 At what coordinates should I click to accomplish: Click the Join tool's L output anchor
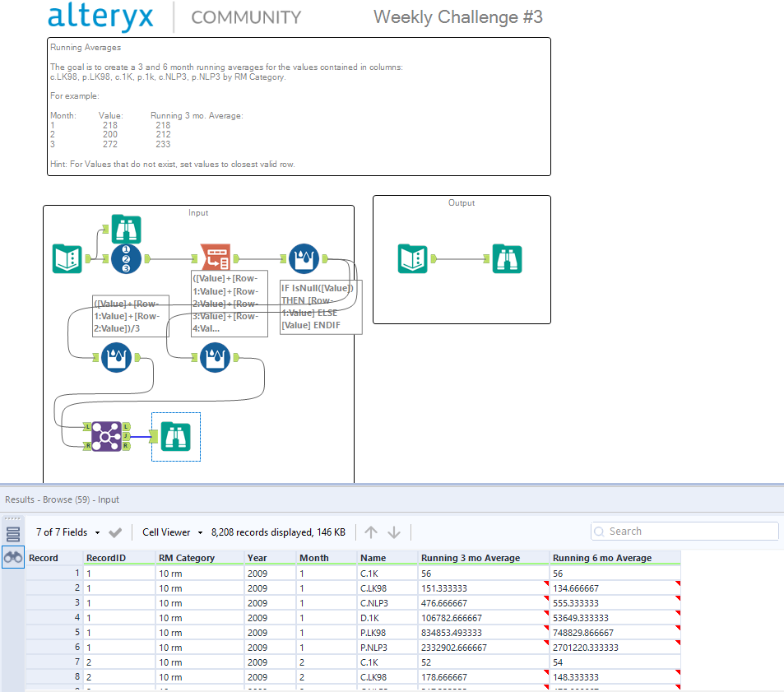[127, 426]
